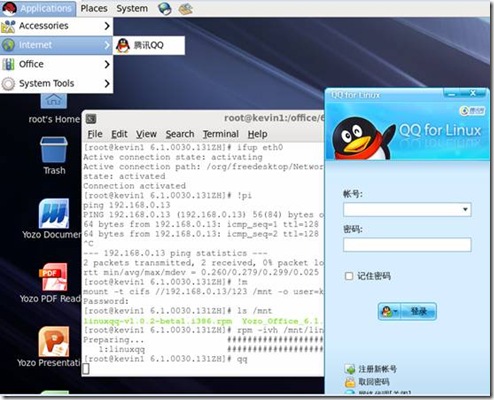Click the terminal cursor block
Image resolution: width=494 pixels, height=400 pixels.
tap(86, 369)
